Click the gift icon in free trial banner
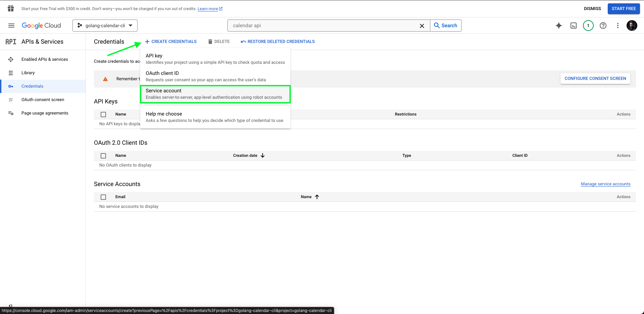Image resolution: width=644 pixels, height=314 pixels. coord(11,8)
